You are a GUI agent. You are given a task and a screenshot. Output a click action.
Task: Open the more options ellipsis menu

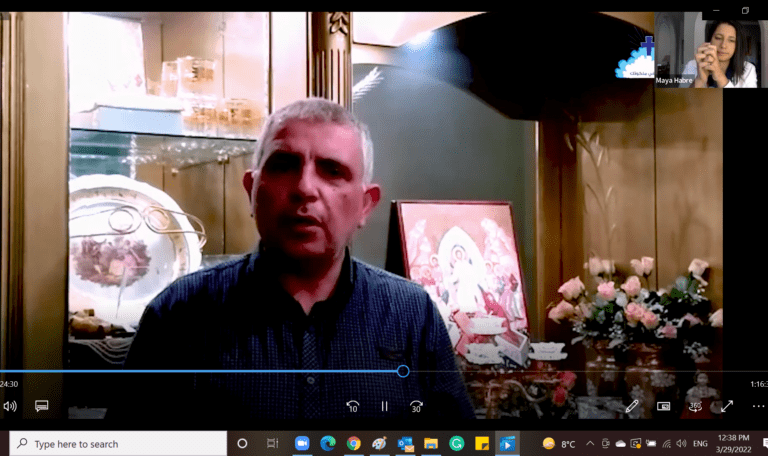(758, 406)
